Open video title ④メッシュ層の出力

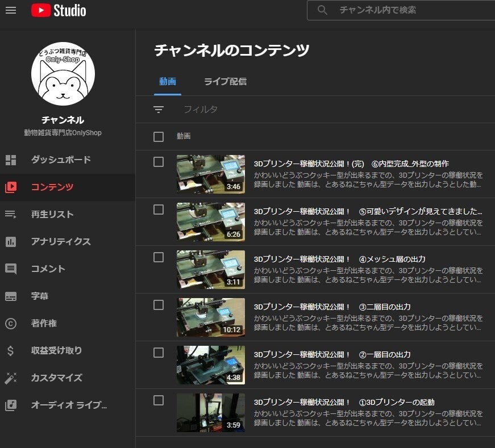pyautogui.click(x=339, y=259)
